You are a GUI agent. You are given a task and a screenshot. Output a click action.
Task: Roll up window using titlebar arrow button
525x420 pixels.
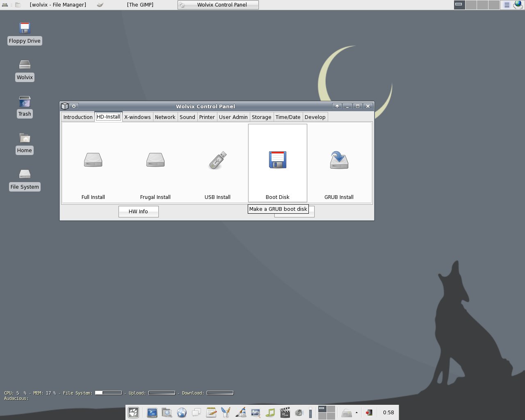tap(337, 106)
